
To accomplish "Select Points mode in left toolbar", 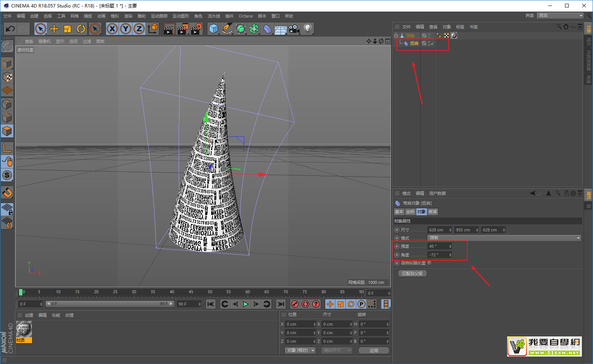I will [x=7, y=104].
